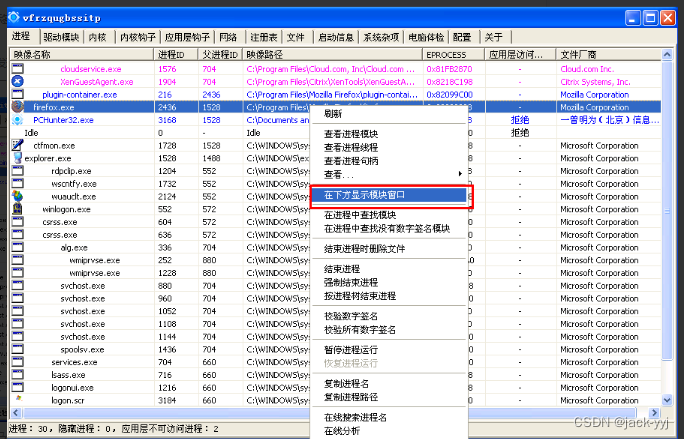The image size is (684, 439).
Task: Select 在进程中查找模块 menu entry
Action: 389,215
